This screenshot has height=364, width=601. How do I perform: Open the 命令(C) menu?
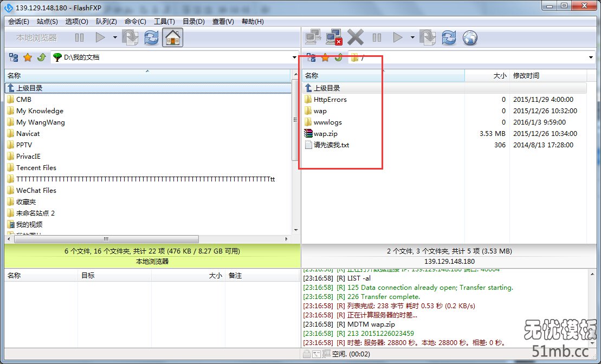135,22
